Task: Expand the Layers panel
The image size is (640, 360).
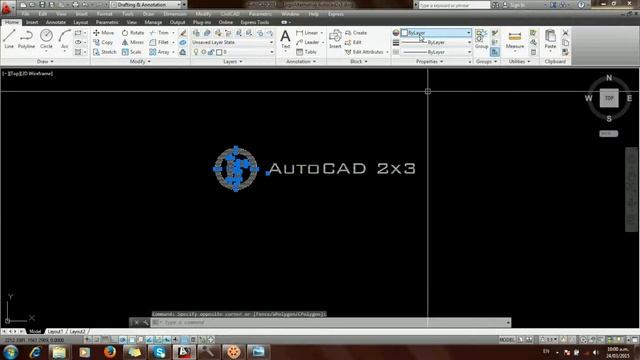Action: (x=233, y=62)
